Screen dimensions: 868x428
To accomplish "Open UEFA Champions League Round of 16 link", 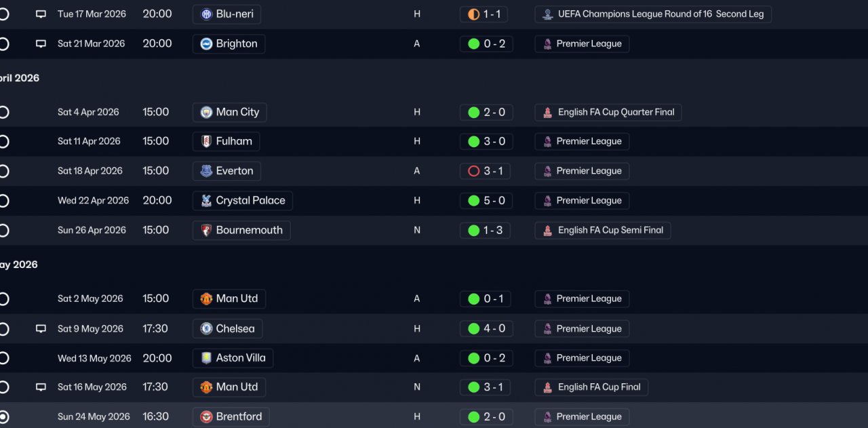I will pyautogui.click(x=652, y=14).
